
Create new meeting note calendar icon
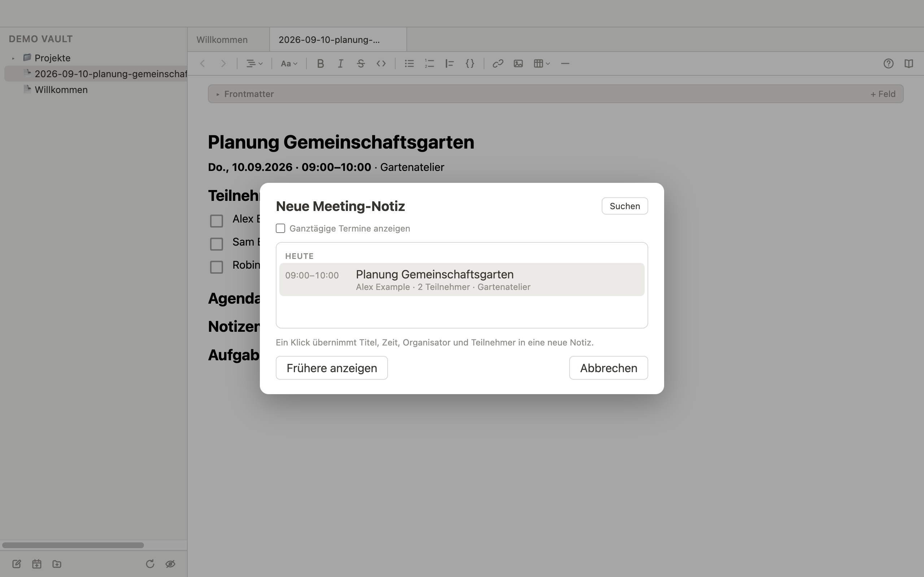point(37,564)
